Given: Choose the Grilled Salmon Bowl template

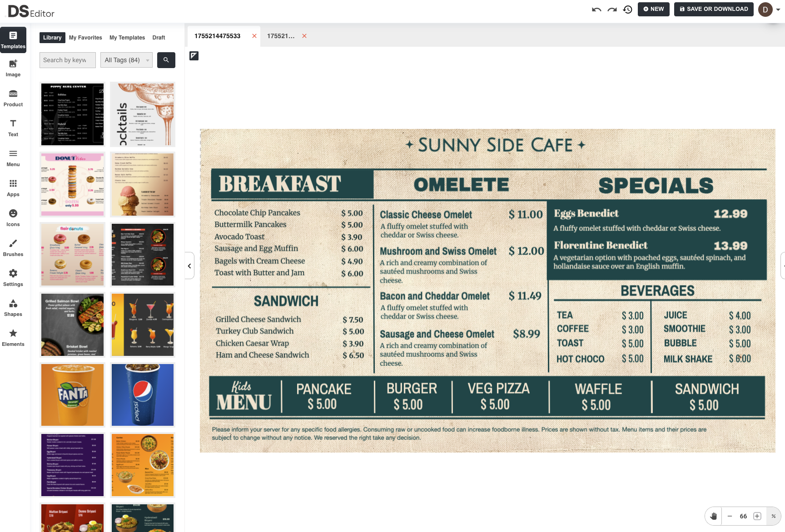Looking at the screenshot, I should [x=73, y=325].
